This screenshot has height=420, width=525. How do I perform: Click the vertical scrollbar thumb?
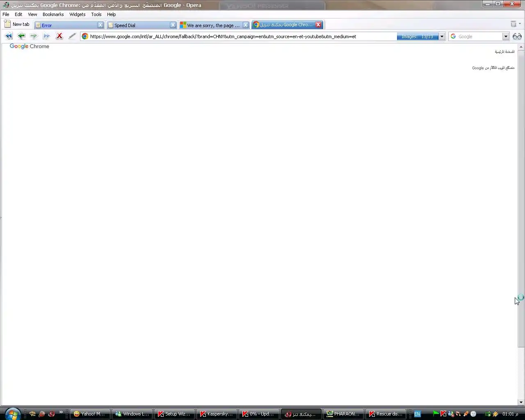tap(521, 199)
